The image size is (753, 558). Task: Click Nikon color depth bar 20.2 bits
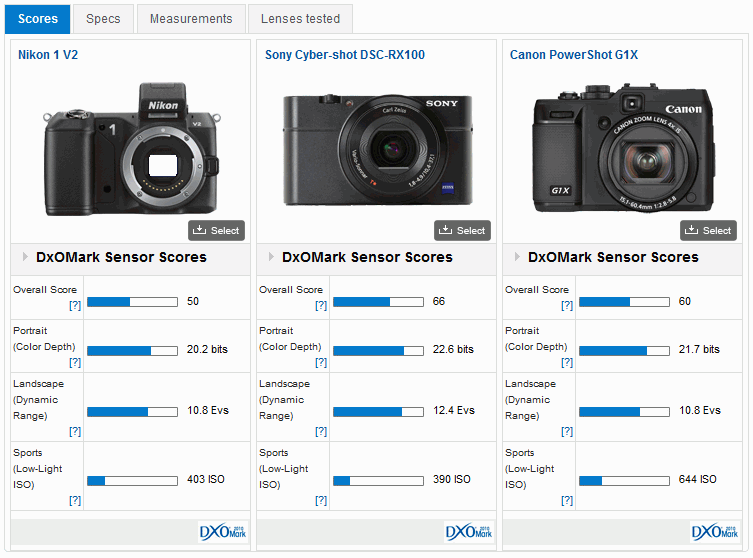click(x=133, y=351)
